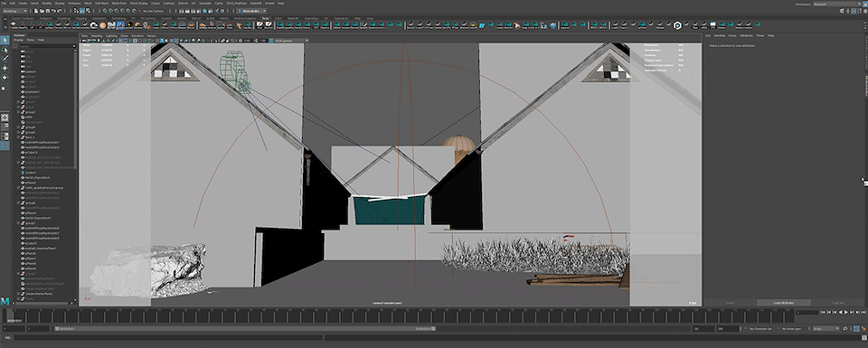Viewport: 868px width, 348px height.
Task: Activate the Move tool
Action: tap(5, 68)
